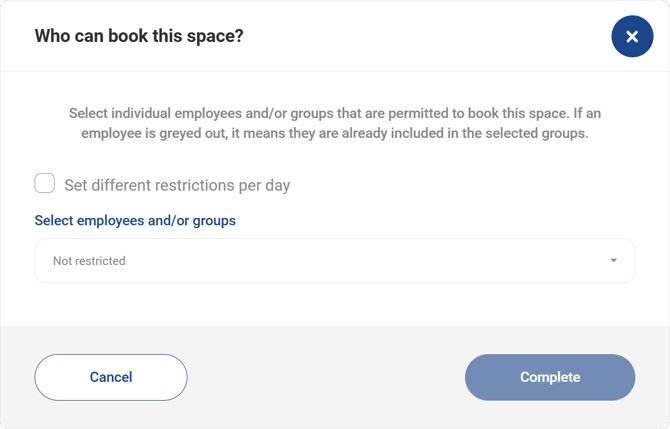Focus the employees and groups combo box

(x=334, y=261)
